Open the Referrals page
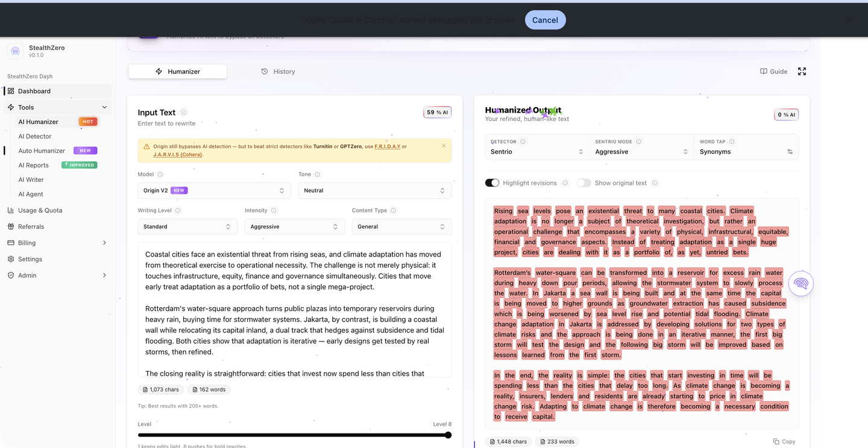Screen dimensions: 868x448 (x=31, y=226)
